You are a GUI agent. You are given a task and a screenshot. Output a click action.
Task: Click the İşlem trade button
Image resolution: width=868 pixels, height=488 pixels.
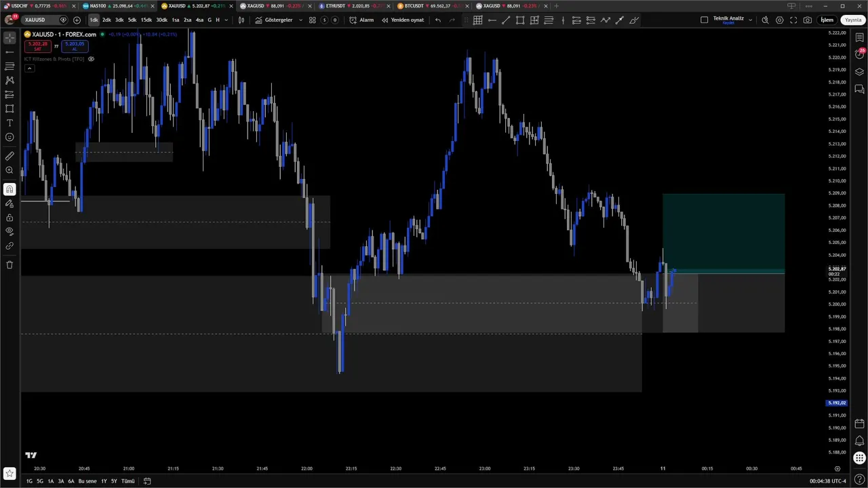[x=827, y=20]
